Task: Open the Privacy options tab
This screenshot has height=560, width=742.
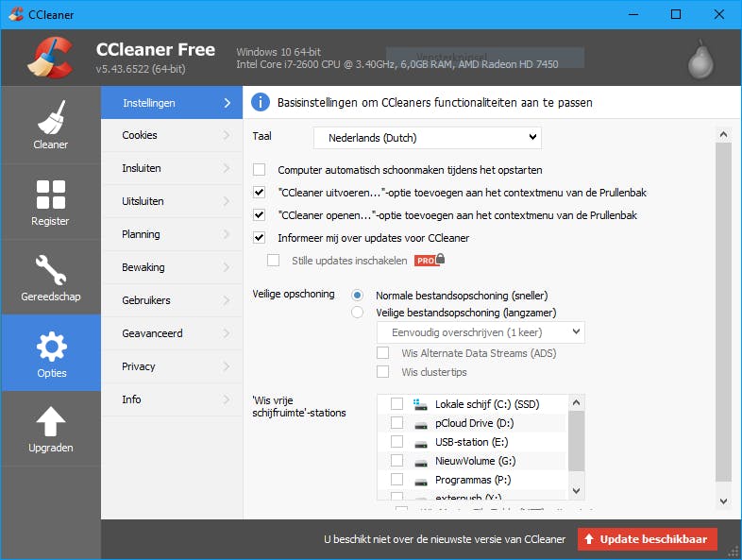Action: click(172, 366)
